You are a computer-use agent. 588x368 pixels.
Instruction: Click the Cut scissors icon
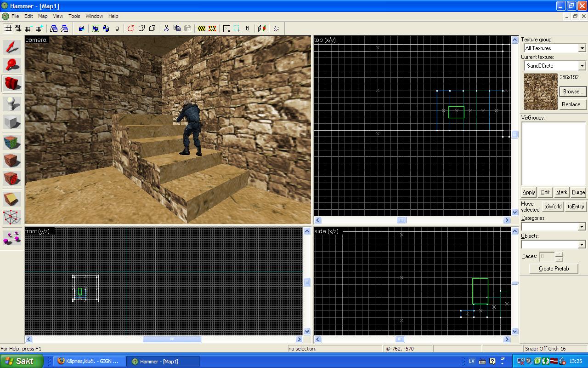[x=166, y=28]
